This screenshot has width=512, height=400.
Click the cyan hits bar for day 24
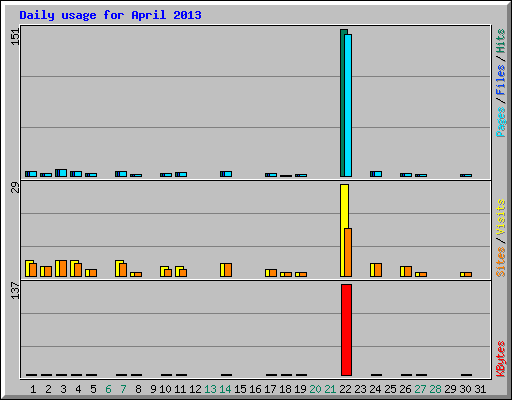pos(378,174)
